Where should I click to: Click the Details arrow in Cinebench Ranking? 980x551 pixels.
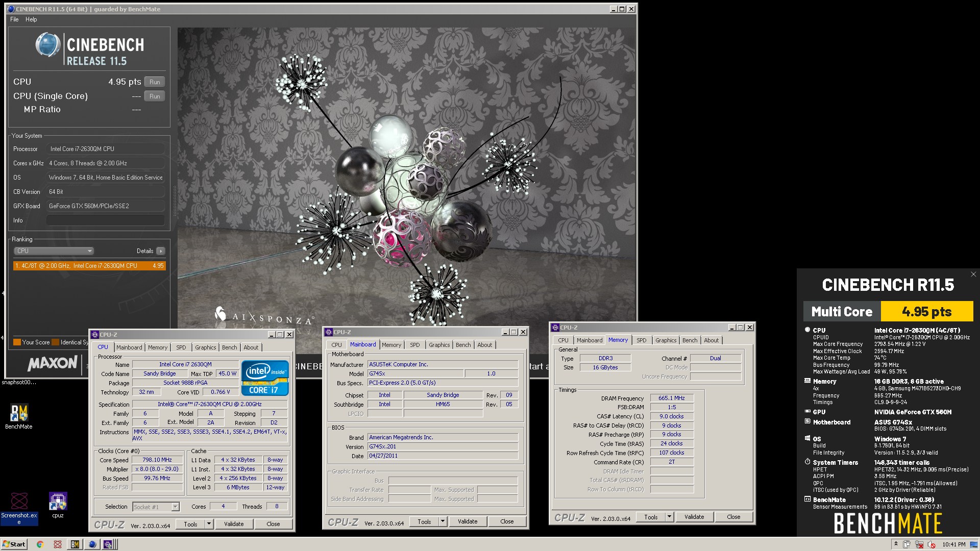click(x=161, y=251)
